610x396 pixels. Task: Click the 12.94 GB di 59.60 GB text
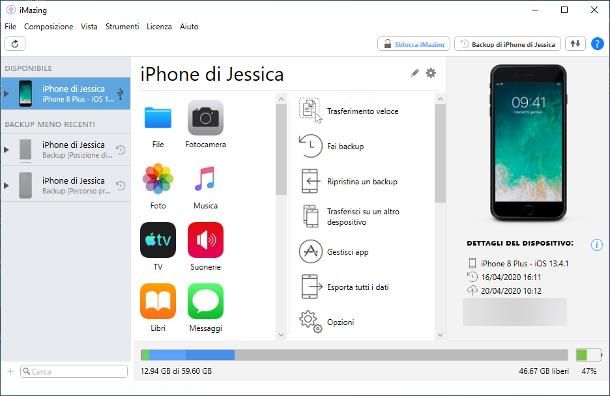point(176,371)
